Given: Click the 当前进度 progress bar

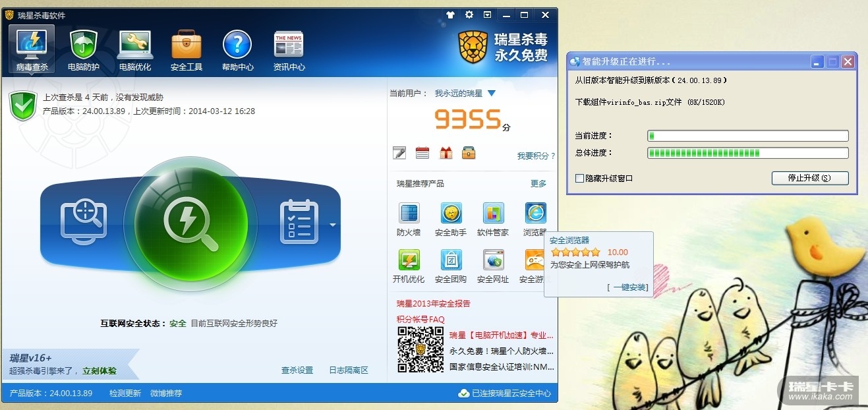Looking at the screenshot, I should 748,136.
